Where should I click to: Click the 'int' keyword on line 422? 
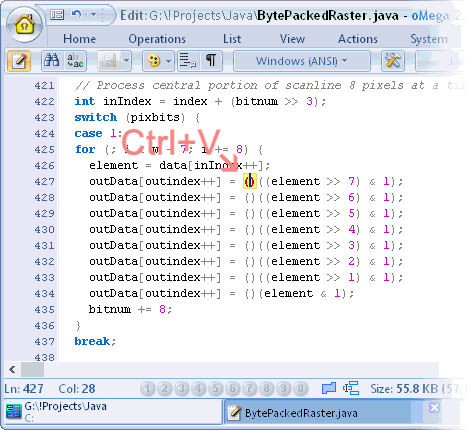(85, 101)
